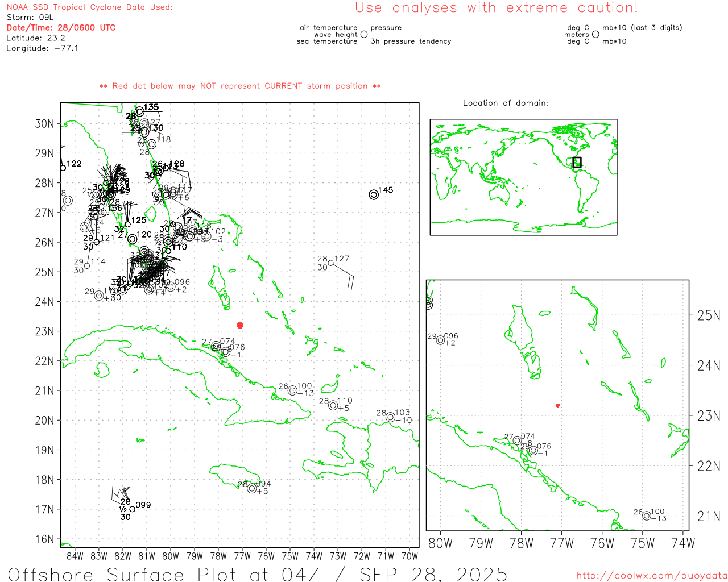This screenshot has width=728, height=582.
Task: Click the 'Longitude: -77.1' text
Action: pyautogui.click(x=42, y=48)
